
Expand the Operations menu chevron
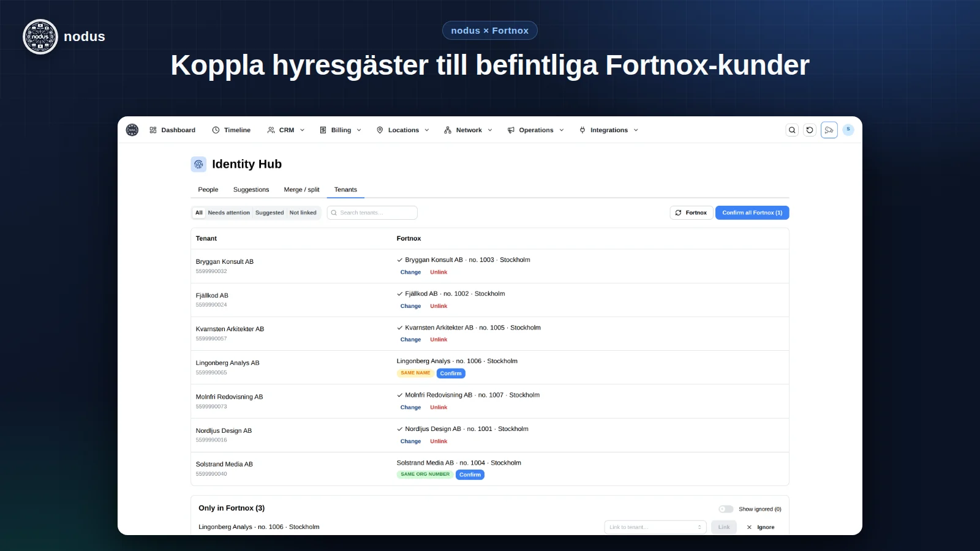[562, 130]
